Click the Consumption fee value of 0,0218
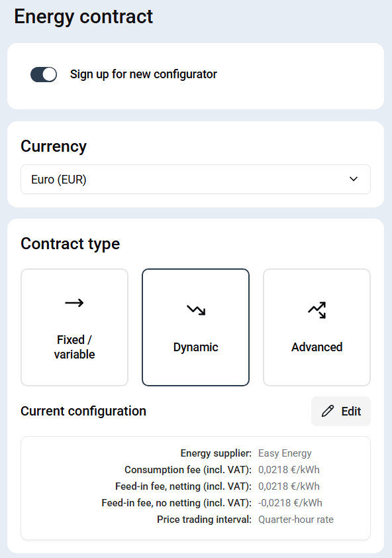The width and height of the screenshot is (392, 558). (x=289, y=469)
